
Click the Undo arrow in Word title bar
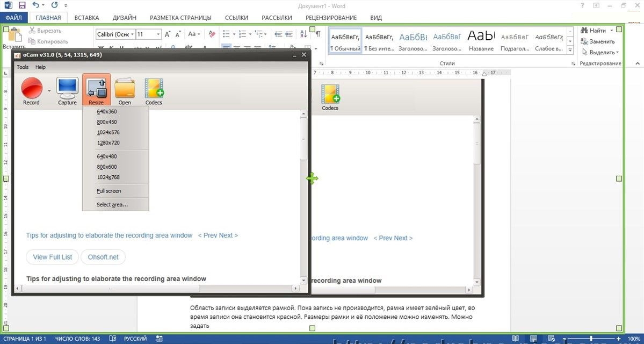click(36, 5)
